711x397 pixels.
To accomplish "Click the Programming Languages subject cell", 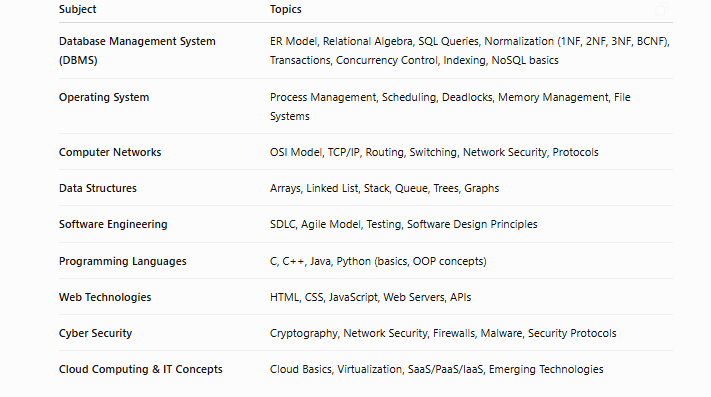I will (x=123, y=261).
